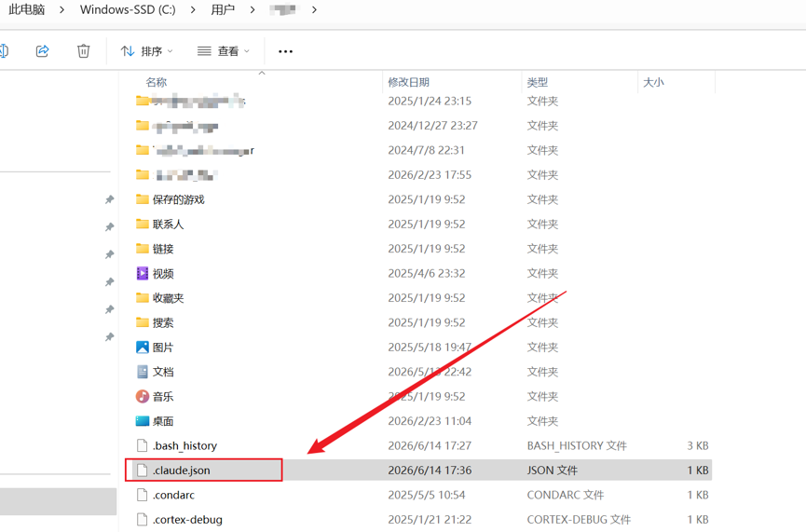Viewport: 806px width, 532px height.
Task: Click date 2026/2/23 11:04 of 桌面
Action: tap(430, 421)
